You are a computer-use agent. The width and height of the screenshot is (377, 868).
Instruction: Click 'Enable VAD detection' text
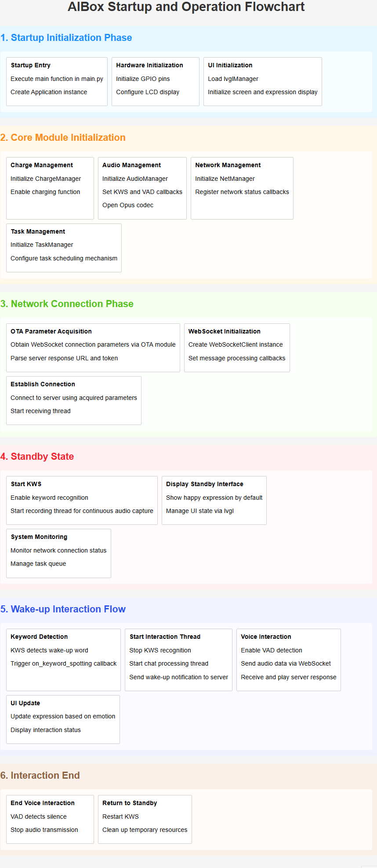[272, 650]
